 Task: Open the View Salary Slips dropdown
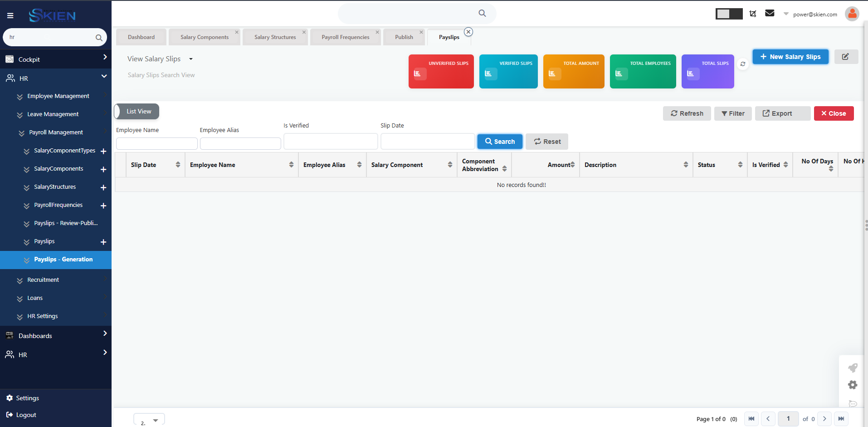191,59
